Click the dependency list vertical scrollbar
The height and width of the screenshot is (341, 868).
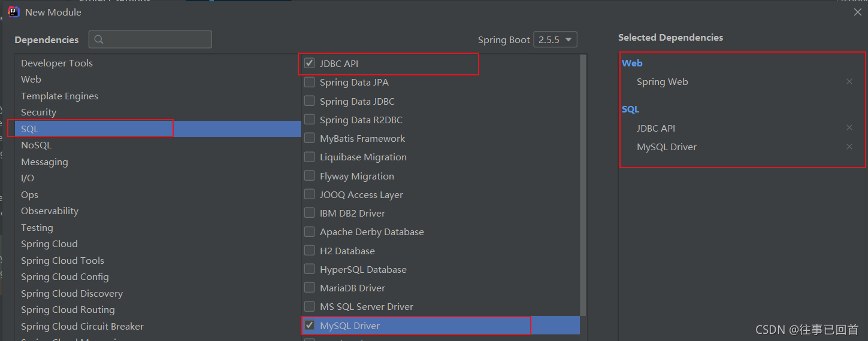(583, 185)
